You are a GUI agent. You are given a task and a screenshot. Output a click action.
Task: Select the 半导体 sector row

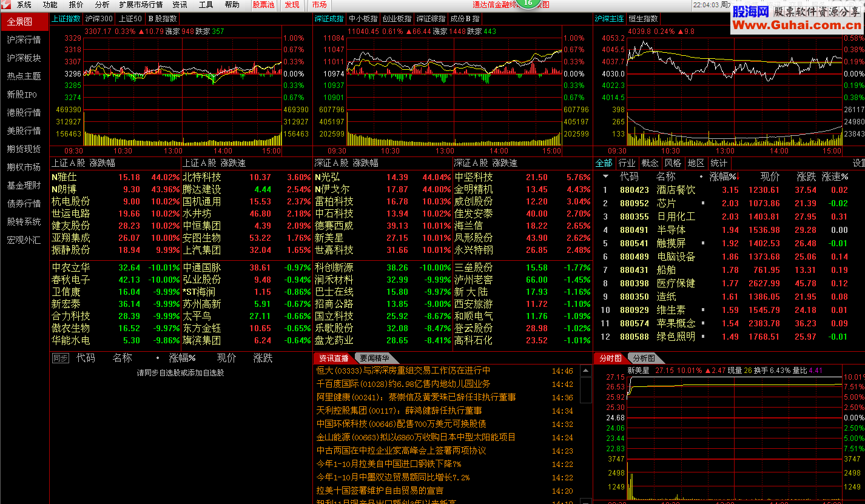tap(729, 230)
